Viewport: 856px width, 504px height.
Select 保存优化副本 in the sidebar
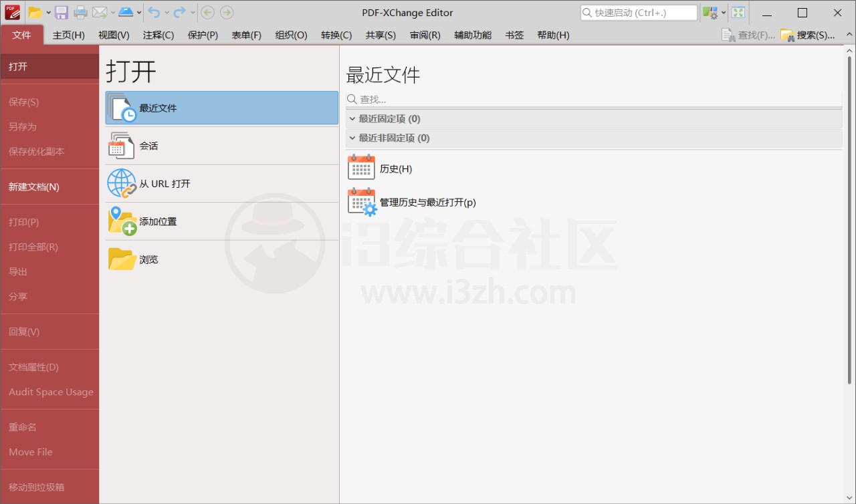(x=49, y=151)
